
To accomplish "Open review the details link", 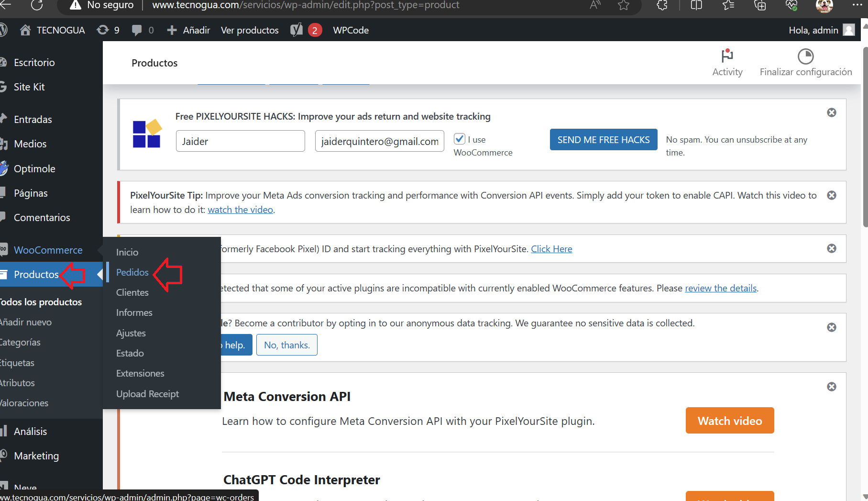I will pyautogui.click(x=721, y=288).
